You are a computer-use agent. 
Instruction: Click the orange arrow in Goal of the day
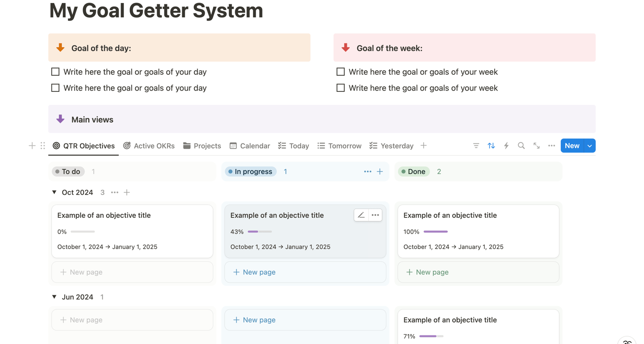[x=61, y=48]
